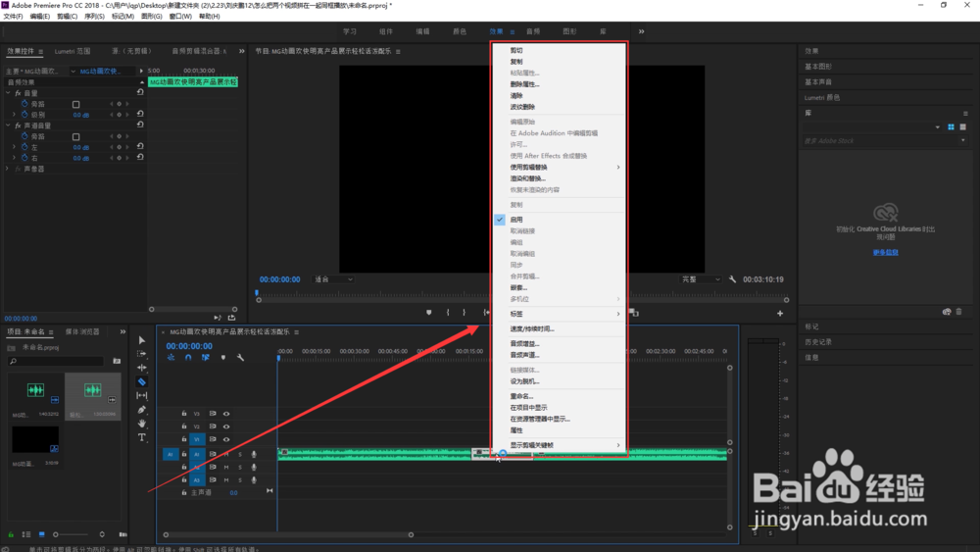980x552 pixels.
Task: Toggle V1 track visibility eye
Action: [226, 439]
